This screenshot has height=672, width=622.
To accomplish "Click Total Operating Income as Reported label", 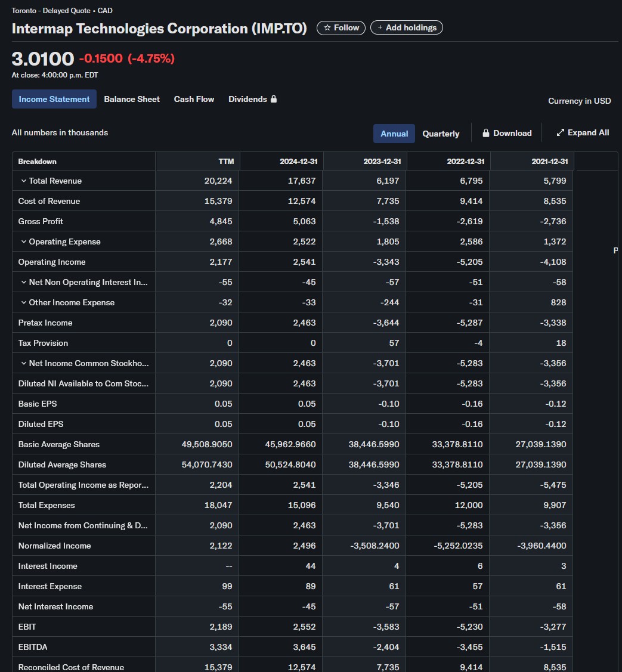I will pyautogui.click(x=83, y=485).
